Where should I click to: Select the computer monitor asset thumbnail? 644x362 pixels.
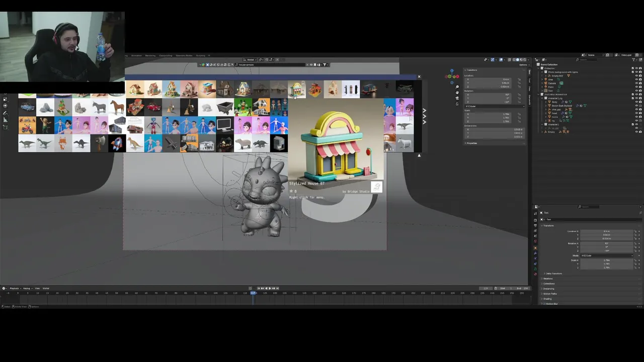tap(225, 126)
